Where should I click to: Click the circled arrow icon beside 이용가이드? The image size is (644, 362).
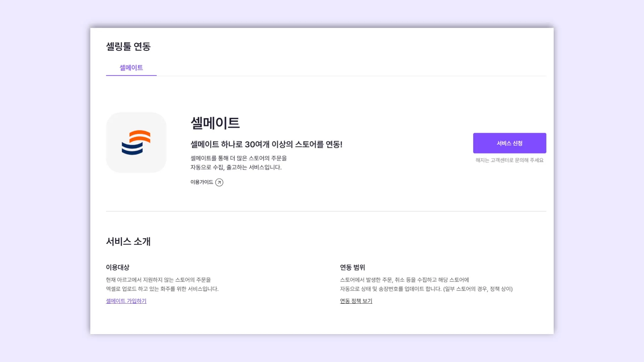coord(219,182)
